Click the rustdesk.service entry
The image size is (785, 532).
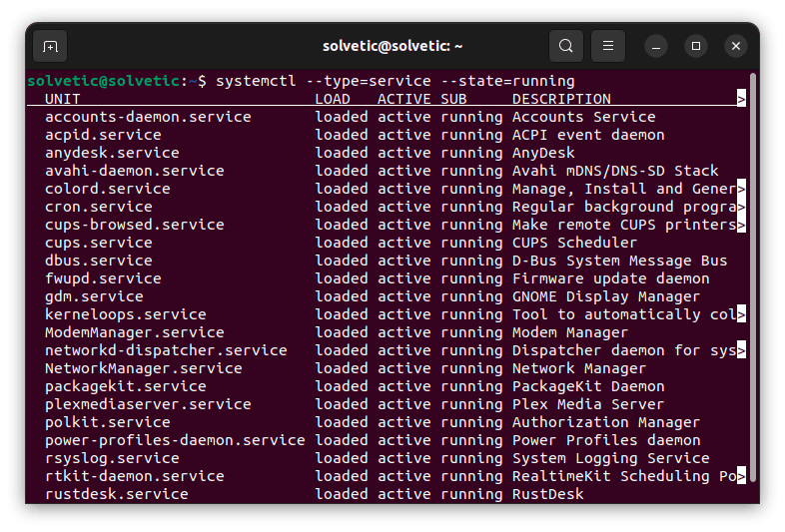(x=116, y=494)
